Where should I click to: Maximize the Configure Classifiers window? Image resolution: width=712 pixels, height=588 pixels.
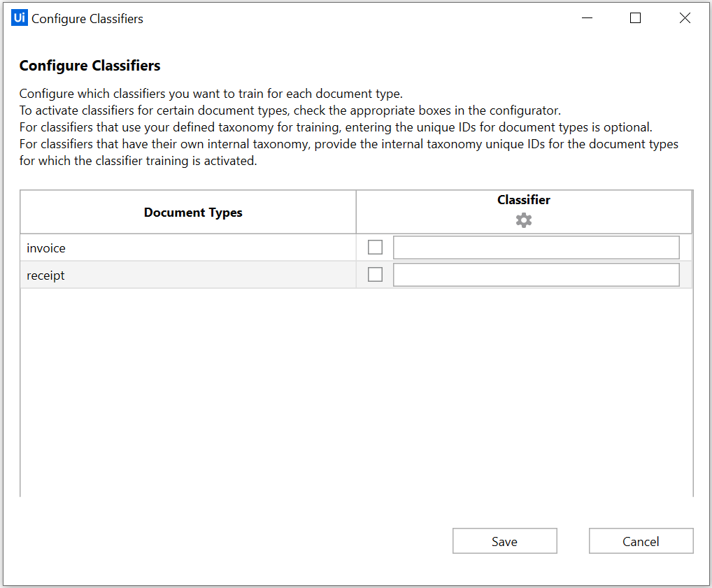[x=635, y=18]
